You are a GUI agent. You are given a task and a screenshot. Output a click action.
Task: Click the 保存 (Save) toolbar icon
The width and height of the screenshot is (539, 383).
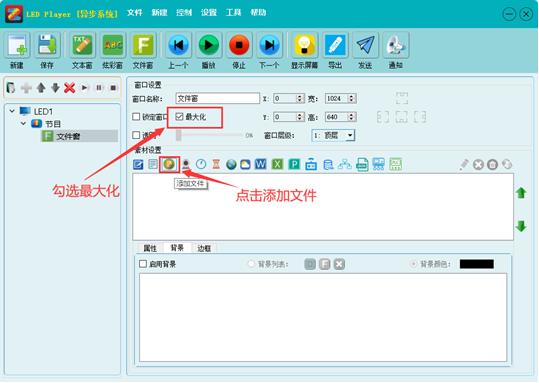(47, 45)
